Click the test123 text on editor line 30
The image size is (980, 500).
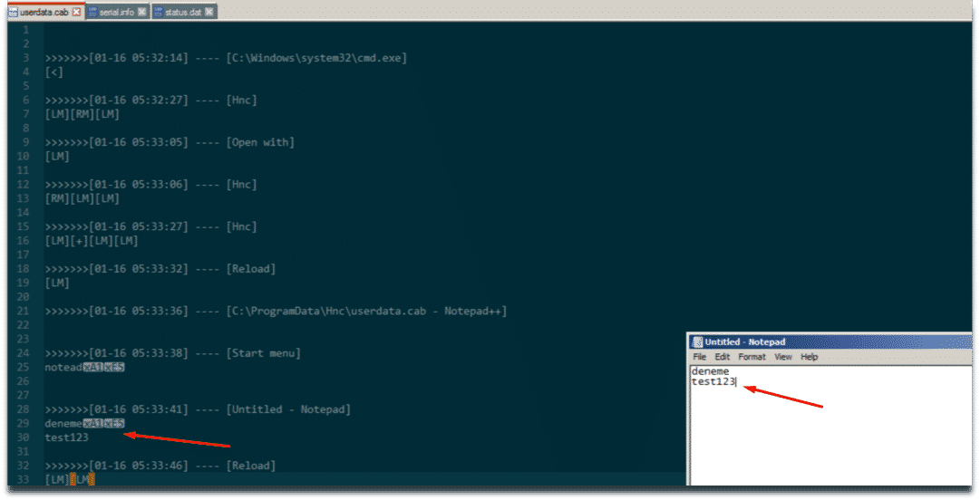coord(66,437)
